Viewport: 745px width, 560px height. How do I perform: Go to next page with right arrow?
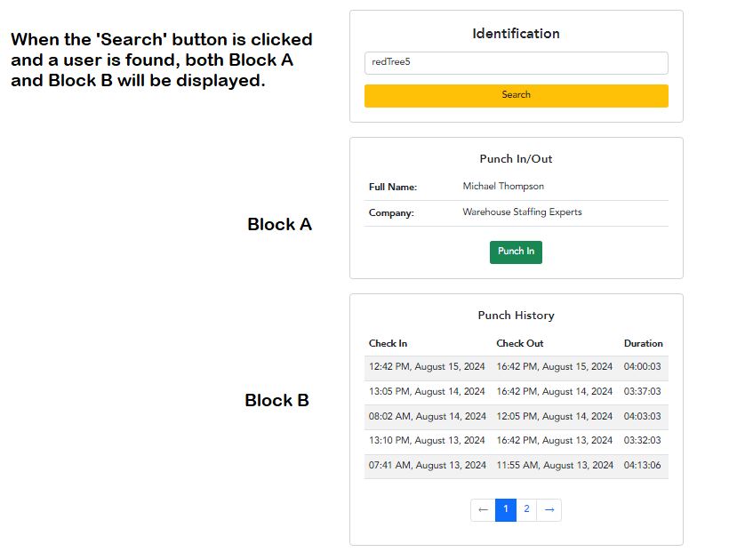[549, 509]
